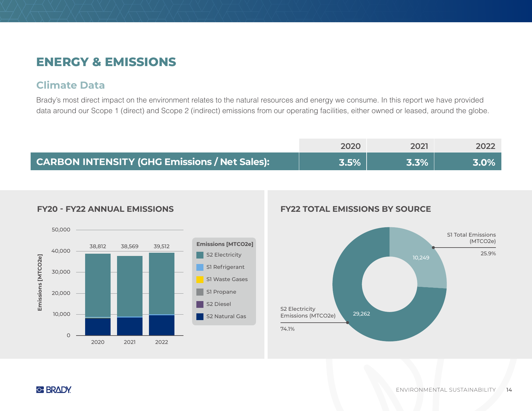The width and height of the screenshot is (532, 411).
Task: Click the 10,000 y-axis tick label
Action: 61,314
